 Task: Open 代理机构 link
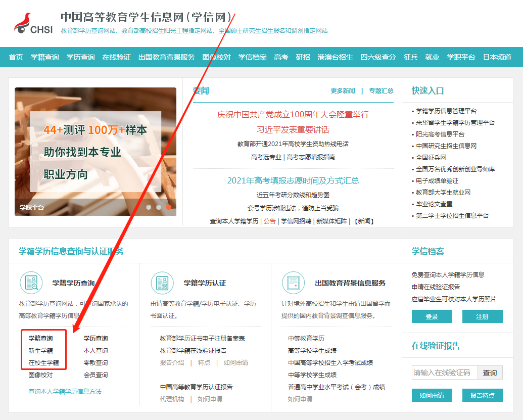point(172,399)
